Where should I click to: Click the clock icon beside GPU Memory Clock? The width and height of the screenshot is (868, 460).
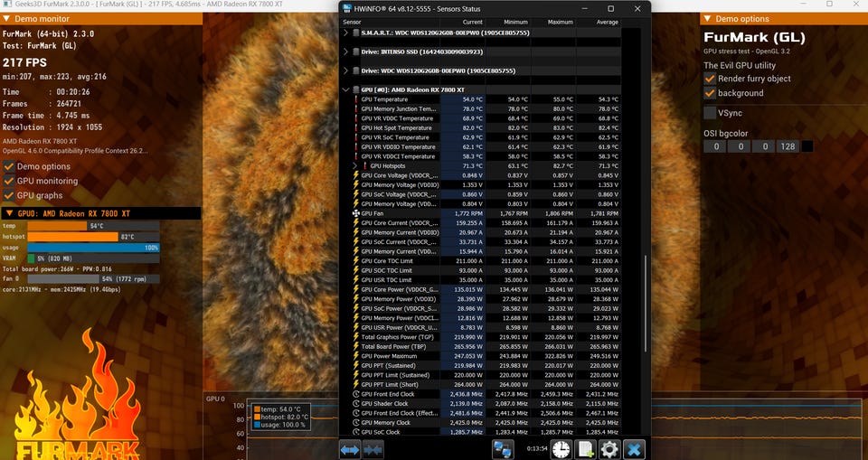(356, 422)
